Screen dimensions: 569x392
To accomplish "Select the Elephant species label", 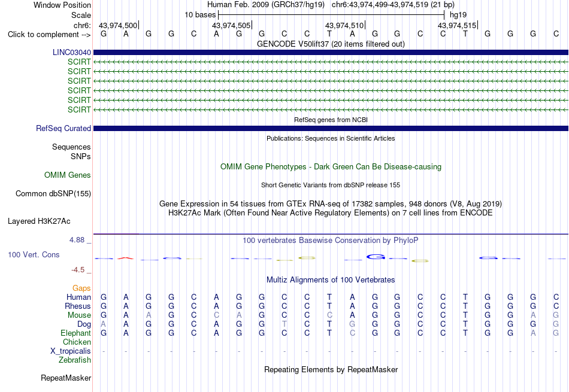I will pos(76,333).
